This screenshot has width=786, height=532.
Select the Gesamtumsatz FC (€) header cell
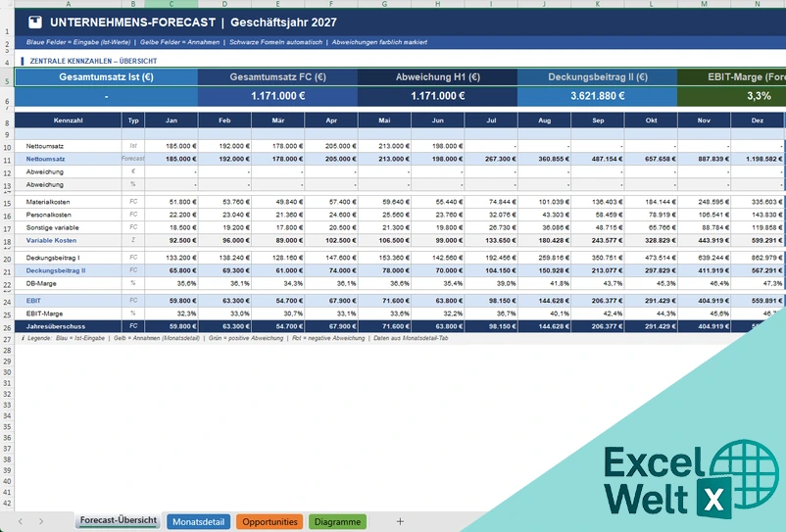(x=277, y=77)
